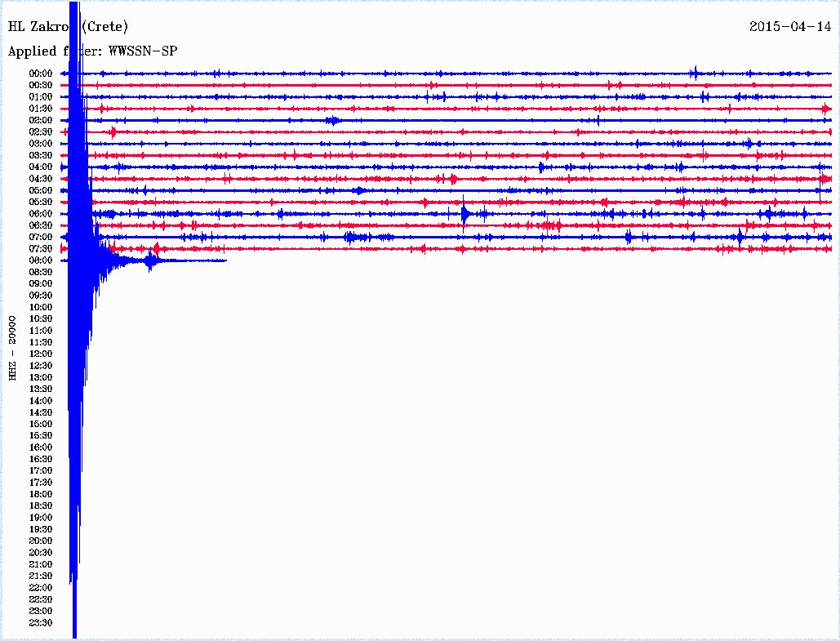Click the right end of the 08:00 trace
This screenshot has height=641, width=840.
tap(224, 260)
